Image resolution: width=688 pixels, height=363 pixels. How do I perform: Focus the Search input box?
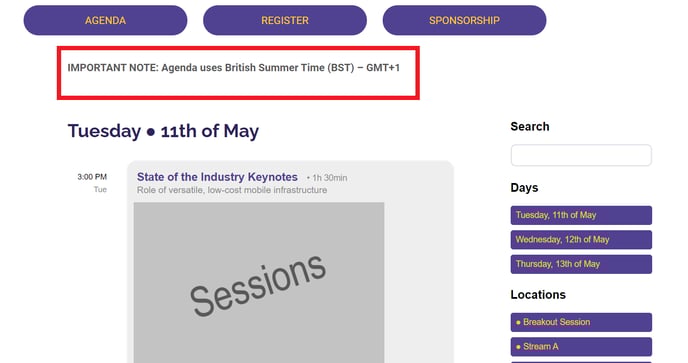(581, 155)
